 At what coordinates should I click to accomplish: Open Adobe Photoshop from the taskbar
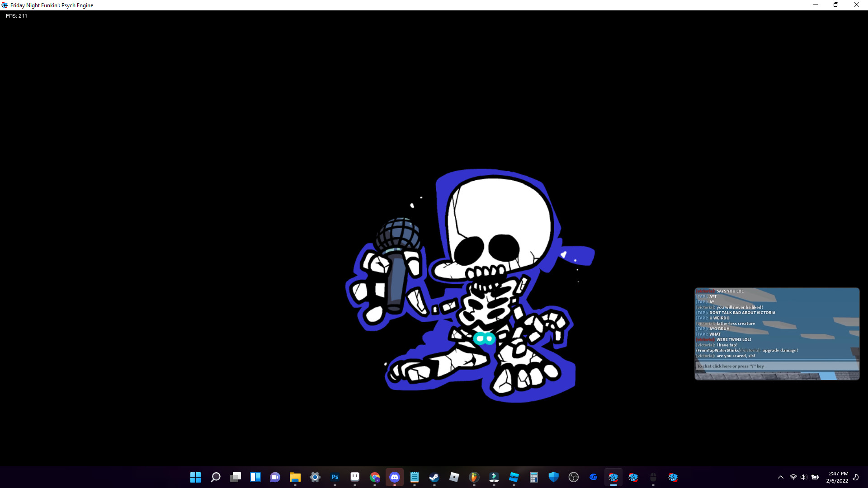[335, 477]
